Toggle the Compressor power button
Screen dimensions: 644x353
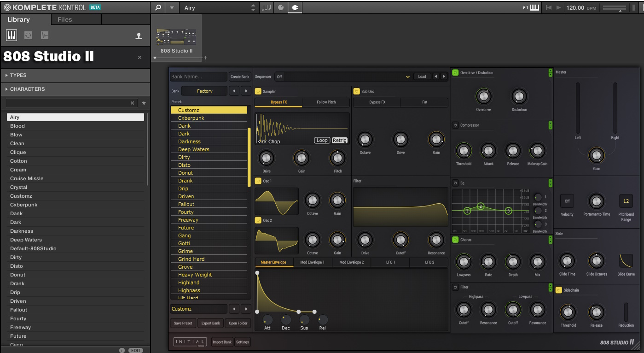click(455, 125)
